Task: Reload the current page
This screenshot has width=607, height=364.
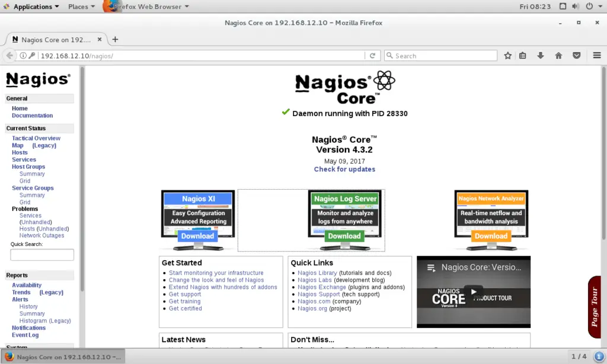Action: [x=372, y=55]
